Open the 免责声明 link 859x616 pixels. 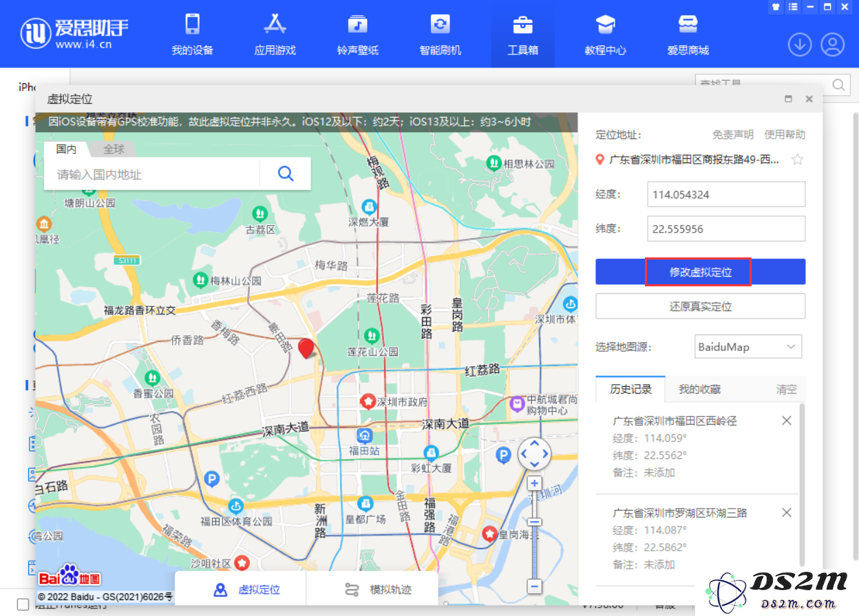coord(732,135)
